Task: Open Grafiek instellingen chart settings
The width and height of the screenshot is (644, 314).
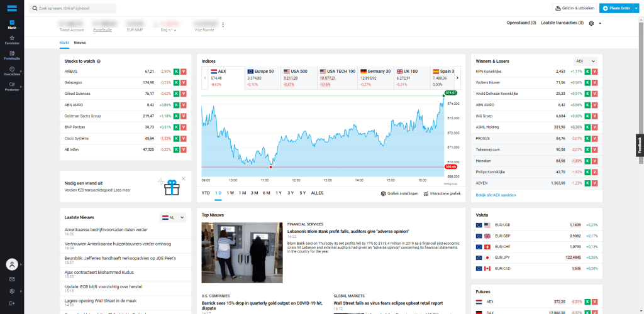Action: point(399,193)
